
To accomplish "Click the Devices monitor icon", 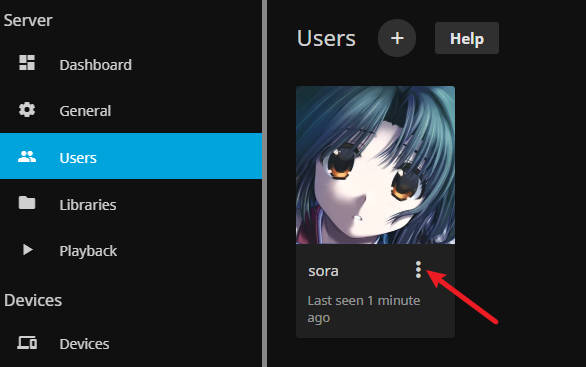I will coord(27,342).
